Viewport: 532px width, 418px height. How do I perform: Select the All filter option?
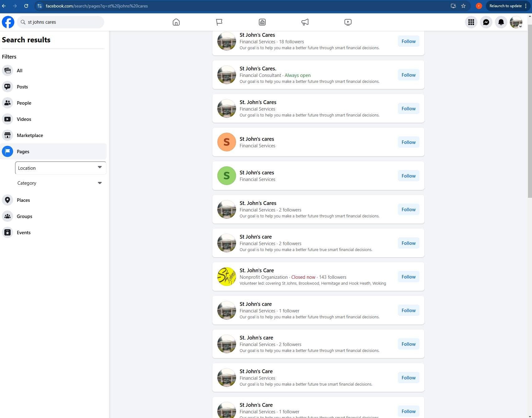[x=19, y=70]
